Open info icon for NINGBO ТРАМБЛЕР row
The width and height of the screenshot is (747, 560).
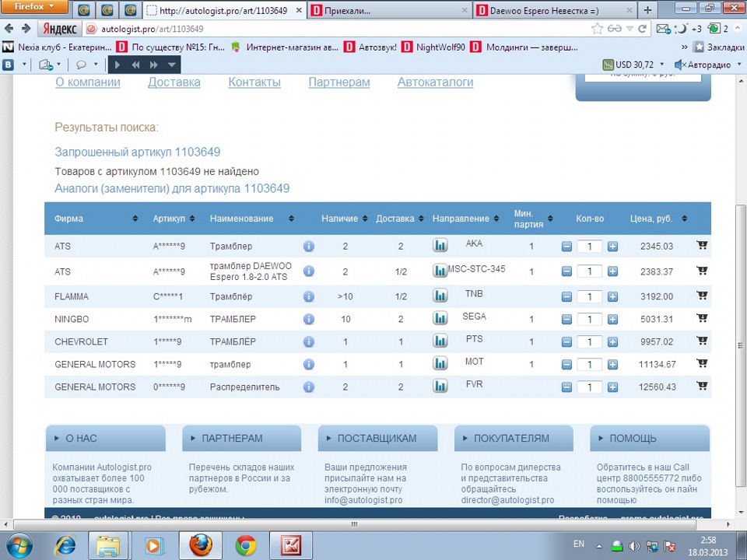[309, 319]
